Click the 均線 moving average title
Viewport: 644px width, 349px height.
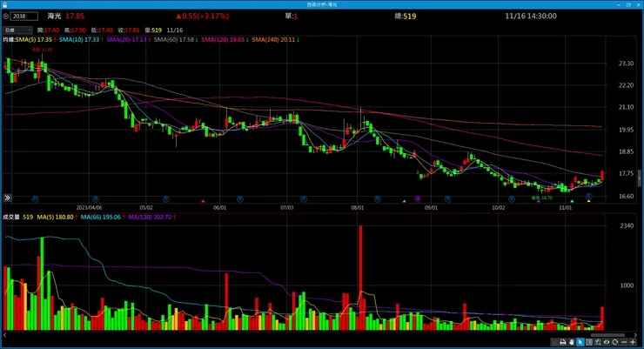tap(9, 40)
